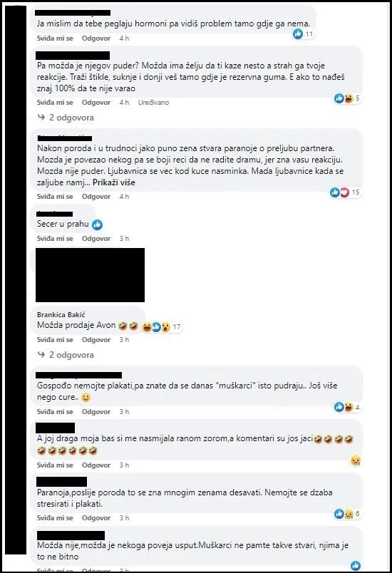Click sad reaction on A joj draga comment
The width and height of the screenshot is (392, 573).
click(355, 460)
